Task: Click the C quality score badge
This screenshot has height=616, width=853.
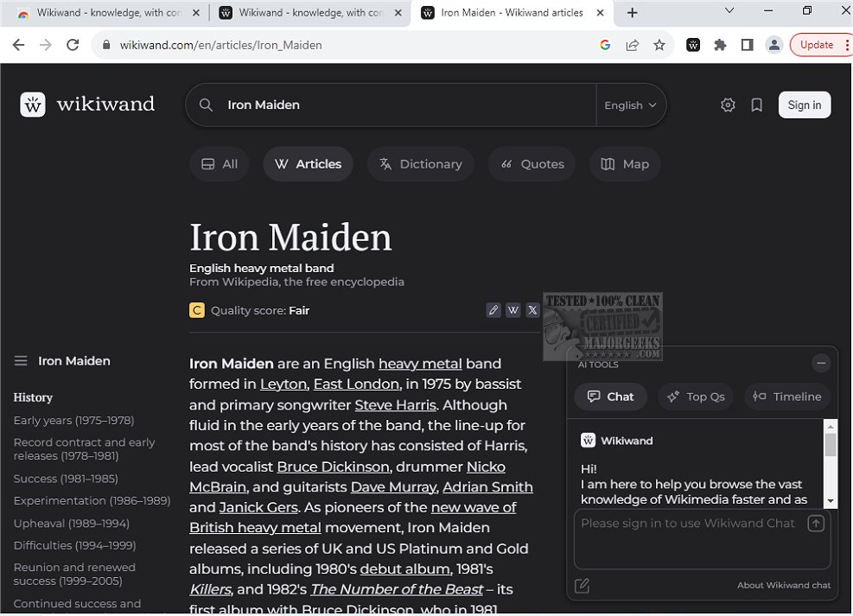Action: (197, 310)
